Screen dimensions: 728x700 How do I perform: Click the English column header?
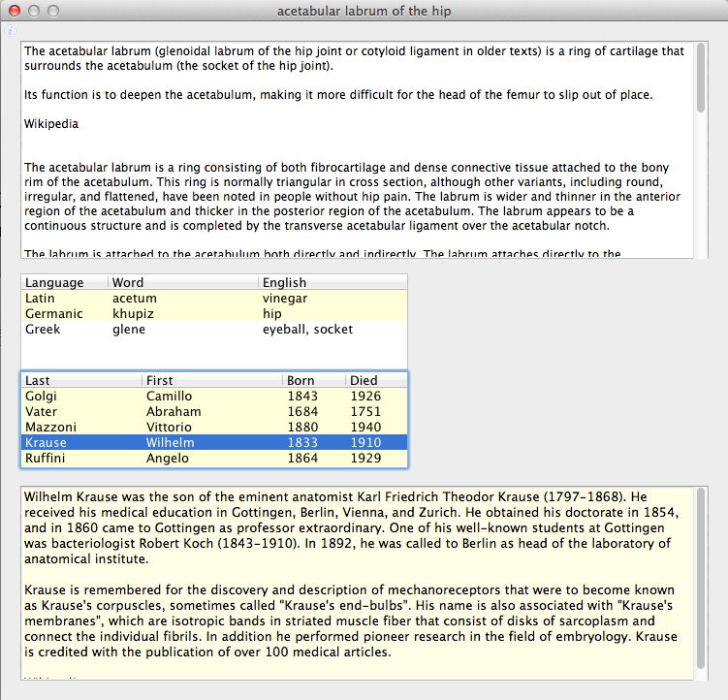tap(332, 282)
